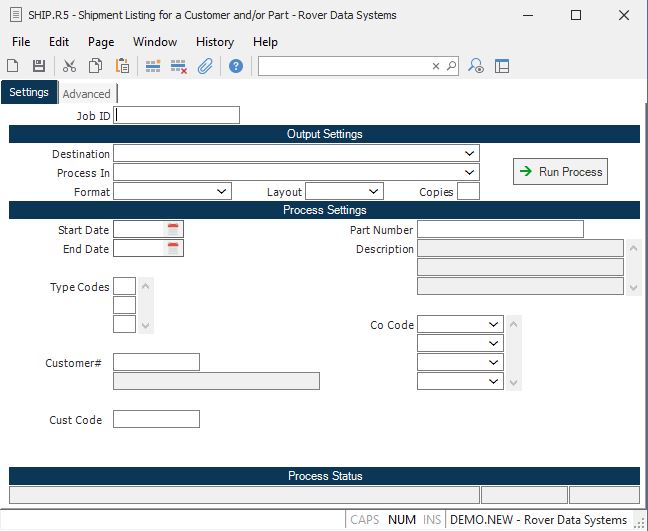The width and height of the screenshot is (648, 531).
Task: Click the Delete row toolbar icon
Action: (179, 66)
